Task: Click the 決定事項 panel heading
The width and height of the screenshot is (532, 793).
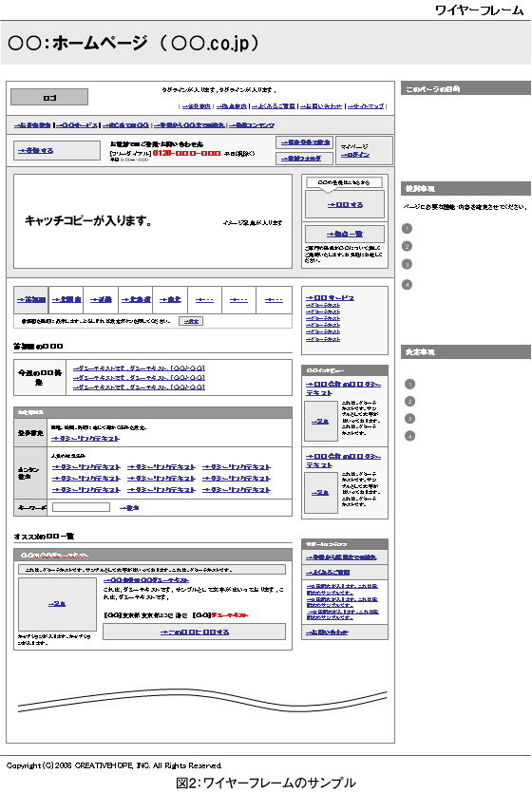Action: [465, 351]
